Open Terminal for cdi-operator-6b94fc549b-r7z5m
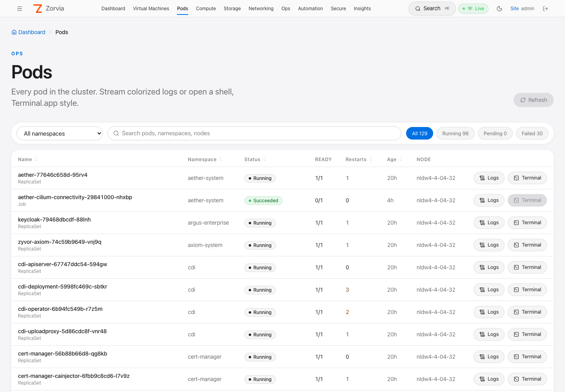Viewport: 565px width, 392px height. click(527, 312)
